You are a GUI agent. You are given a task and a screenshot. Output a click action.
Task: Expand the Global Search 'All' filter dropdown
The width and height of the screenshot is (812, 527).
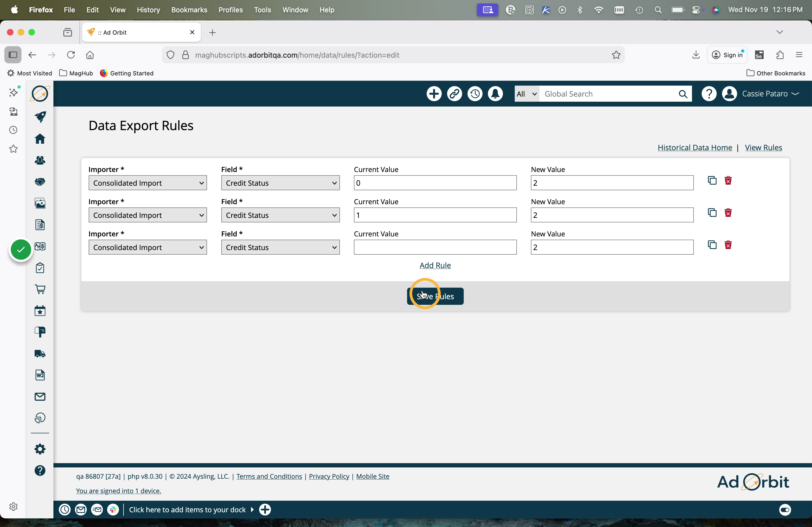(527, 94)
